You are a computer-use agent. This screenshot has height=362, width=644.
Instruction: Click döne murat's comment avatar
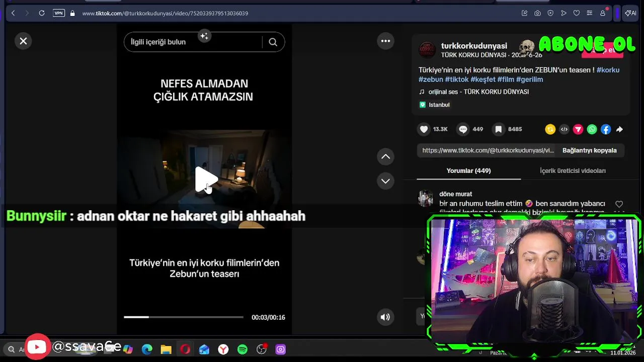point(426,199)
